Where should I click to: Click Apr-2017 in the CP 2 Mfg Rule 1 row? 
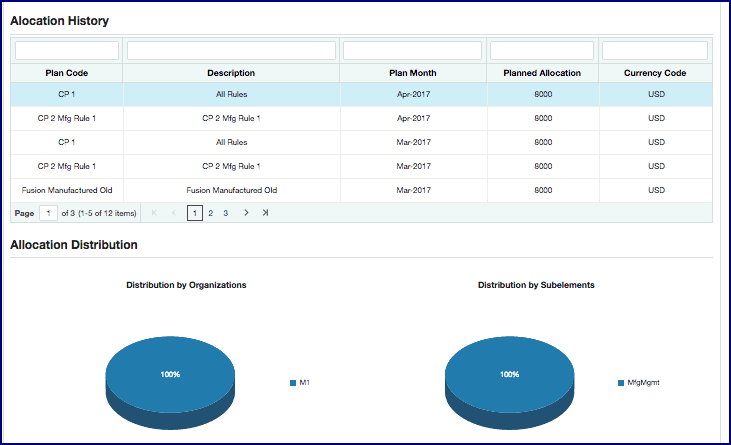tap(414, 118)
